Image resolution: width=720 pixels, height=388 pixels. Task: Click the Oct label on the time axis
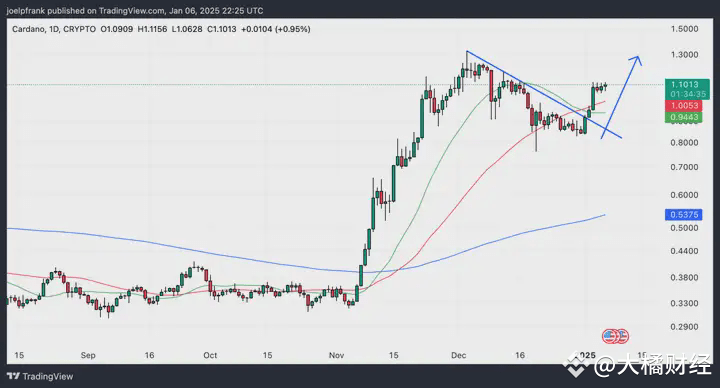pyautogui.click(x=210, y=355)
